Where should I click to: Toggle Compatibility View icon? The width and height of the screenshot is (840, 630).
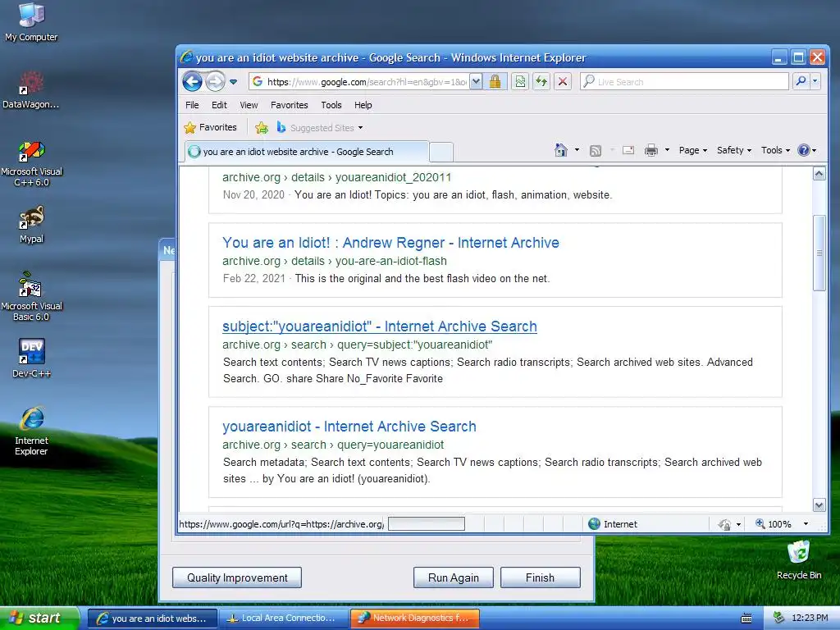click(x=519, y=81)
